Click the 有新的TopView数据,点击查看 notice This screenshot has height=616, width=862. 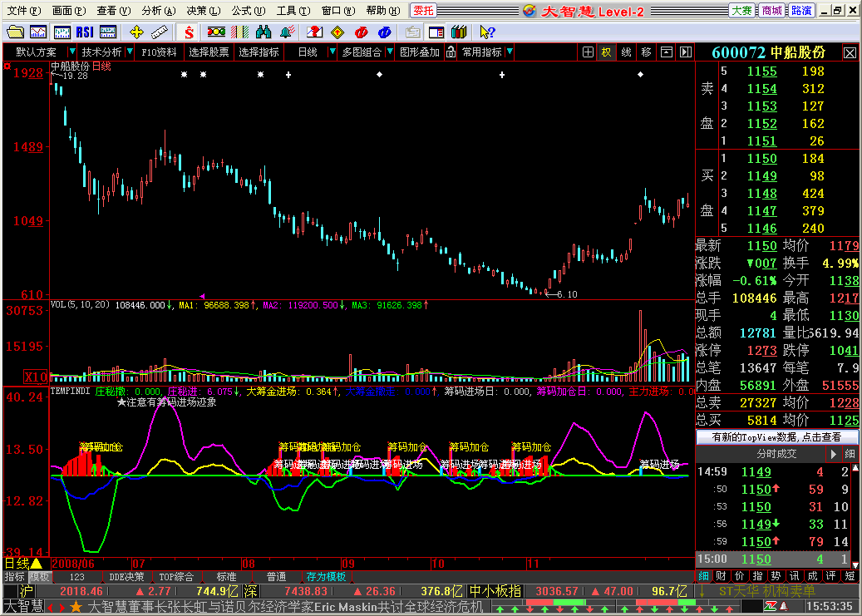776,437
